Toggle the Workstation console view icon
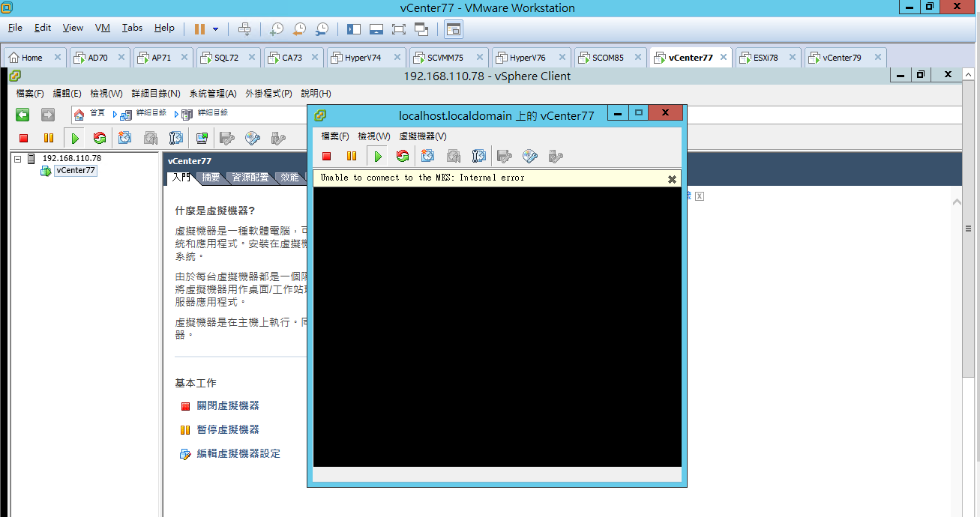The image size is (980, 517). 454,28
